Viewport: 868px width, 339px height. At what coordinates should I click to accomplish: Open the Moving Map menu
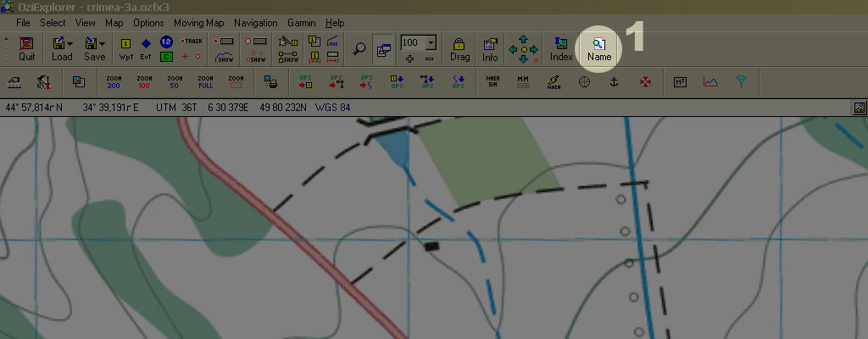199,23
